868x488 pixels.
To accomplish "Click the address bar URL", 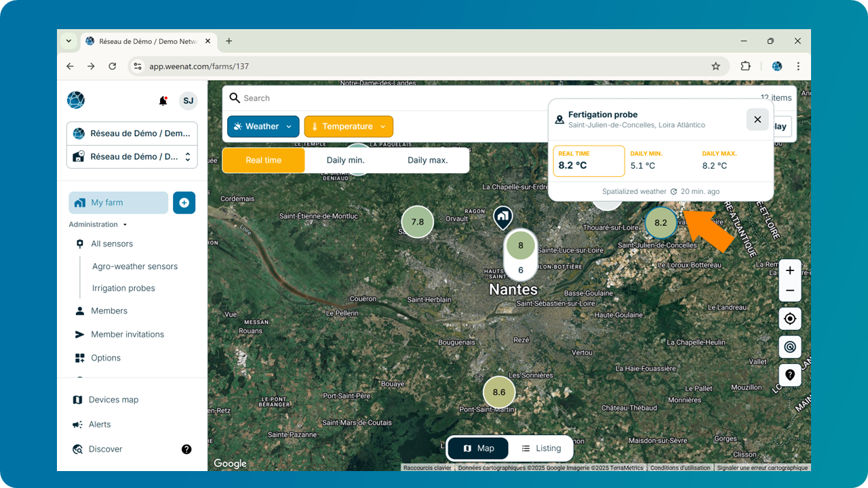I will coord(199,66).
